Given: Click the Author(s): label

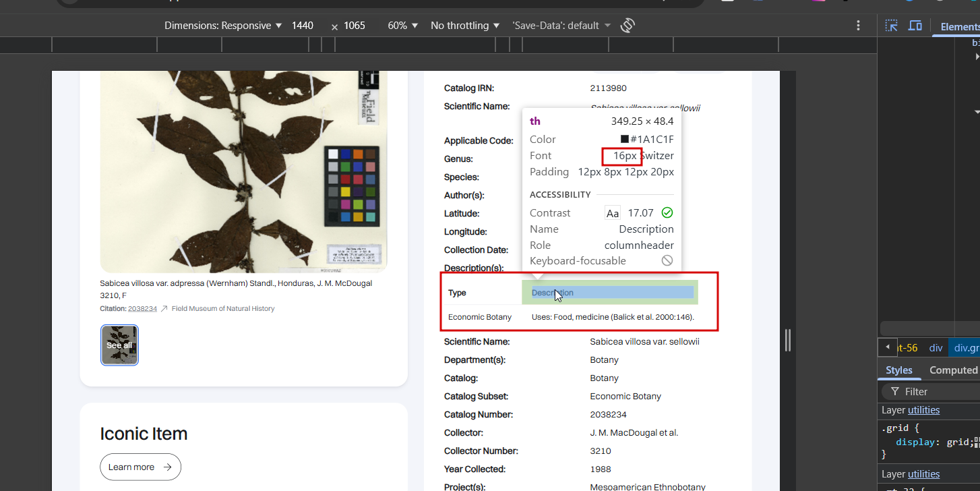Looking at the screenshot, I should [x=464, y=196].
